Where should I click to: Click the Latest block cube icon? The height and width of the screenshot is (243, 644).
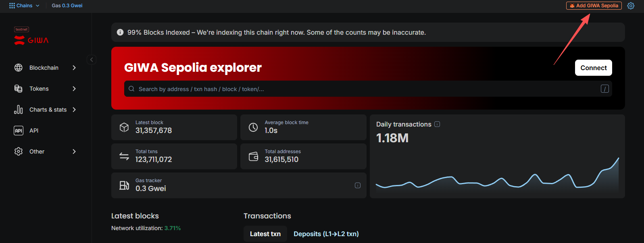[124, 127]
